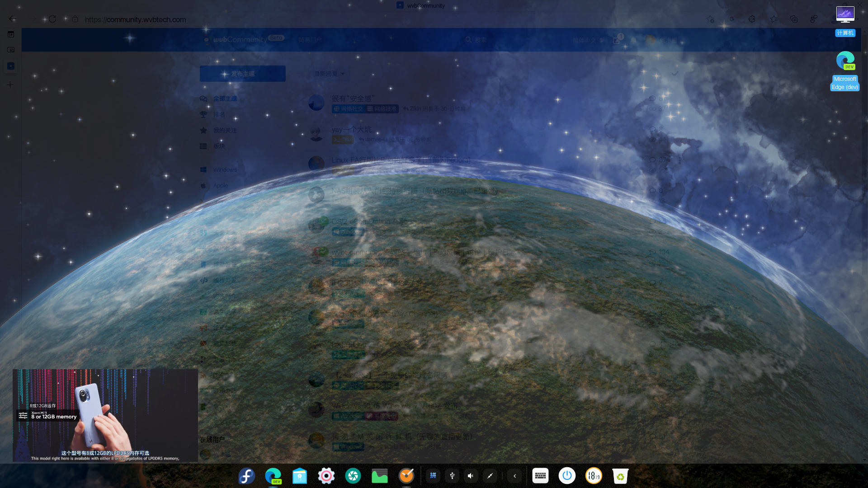Open the Fedora launcher in the dock
Image resolution: width=868 pixels, height=488 pixels.
(246, 476)
